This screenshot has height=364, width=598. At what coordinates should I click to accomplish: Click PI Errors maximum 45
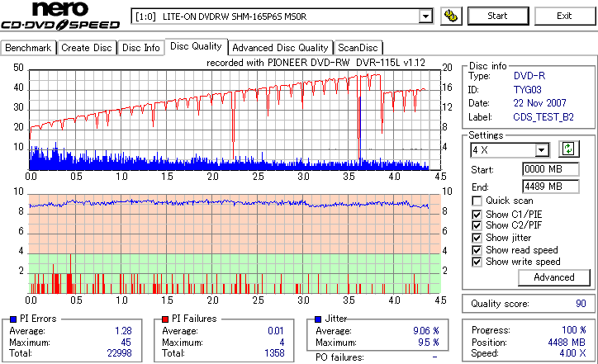point(126,343)
